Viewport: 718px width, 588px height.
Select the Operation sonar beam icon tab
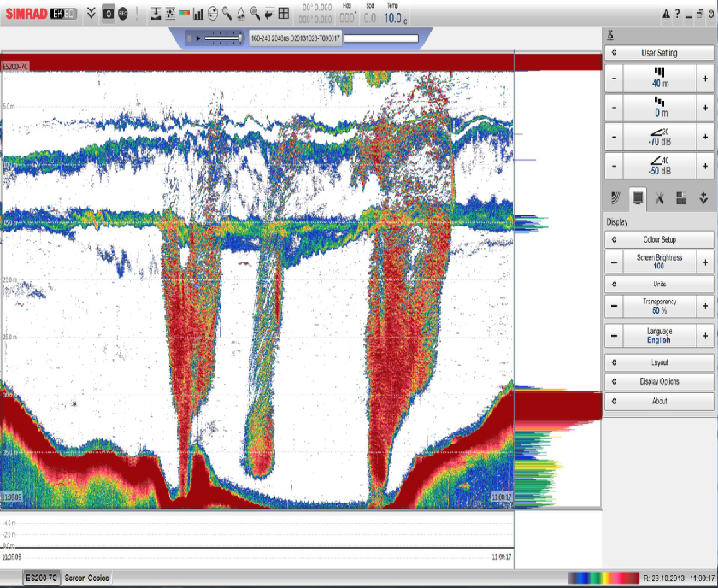(x=615, y=197)
